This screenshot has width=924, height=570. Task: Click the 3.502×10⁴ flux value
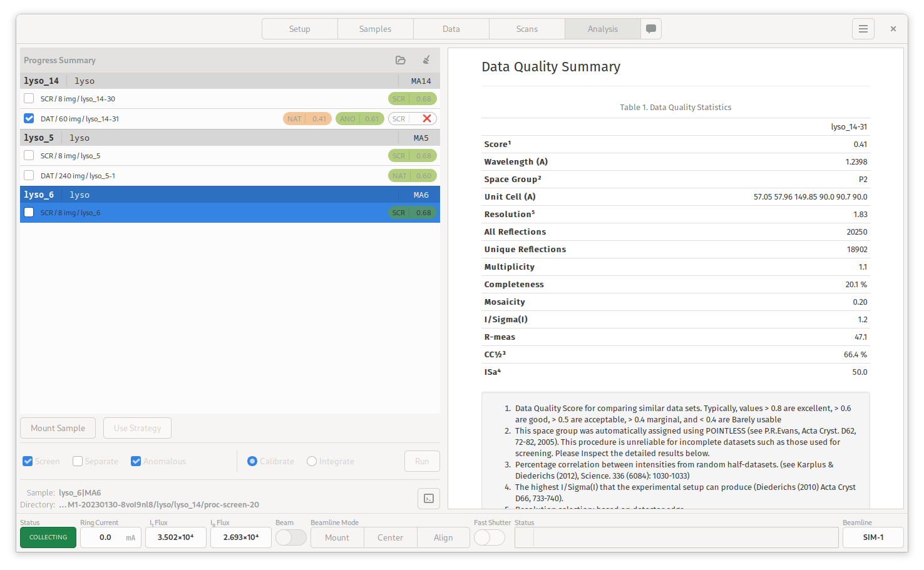tap(176, 537)
